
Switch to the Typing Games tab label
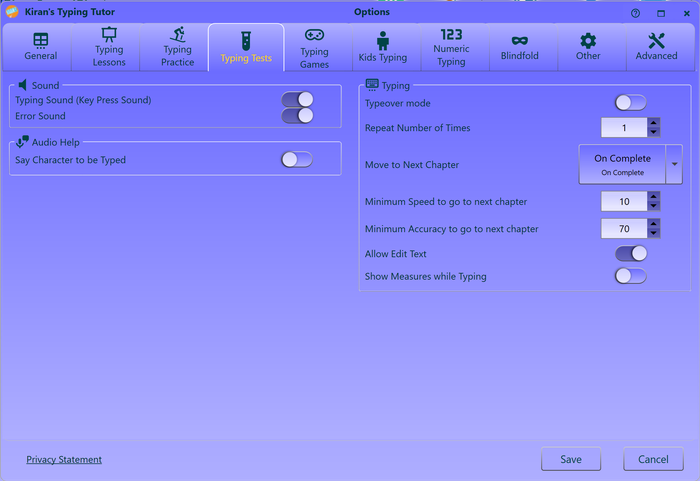point(314,58)
